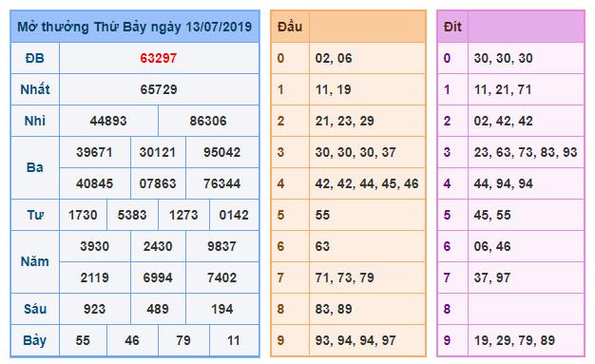
Task: Click "19, 29, 79, 89" in the Đít table
Action: [x=514, y=340]
